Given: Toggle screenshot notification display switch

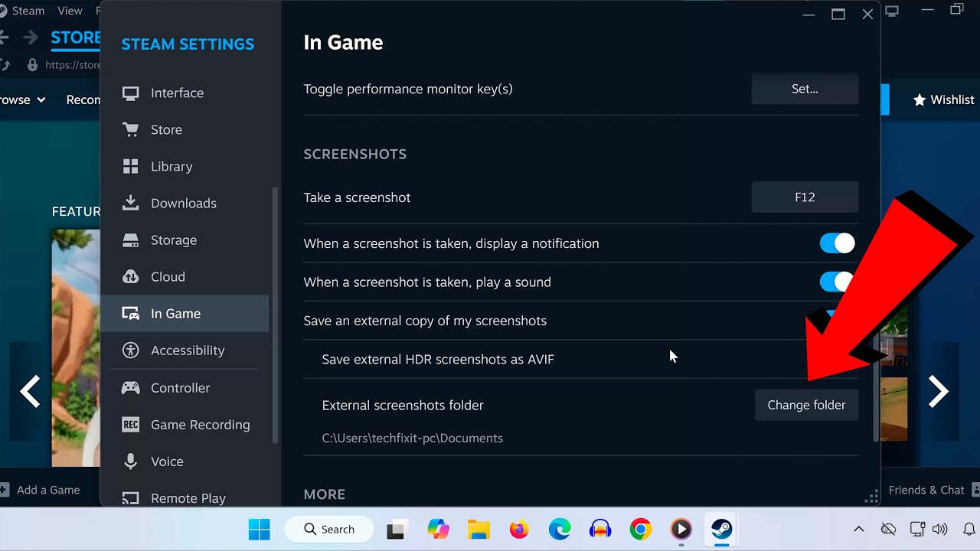Looking at the screenshot, I should coord(837,243).
